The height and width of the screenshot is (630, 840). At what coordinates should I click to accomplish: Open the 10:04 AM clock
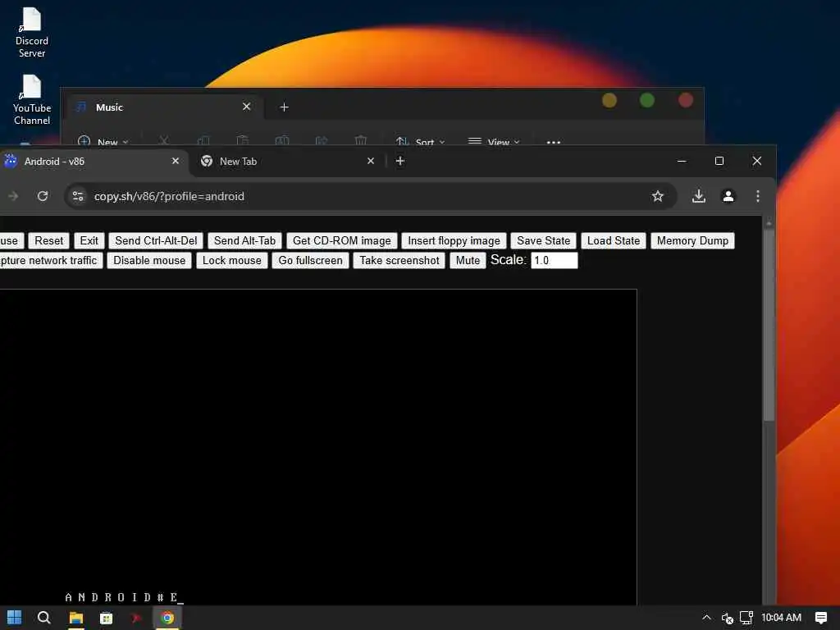pos(781,618)
